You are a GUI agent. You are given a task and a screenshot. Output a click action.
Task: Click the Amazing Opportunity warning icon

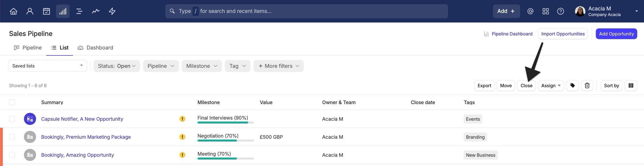(x=182, y=155)
